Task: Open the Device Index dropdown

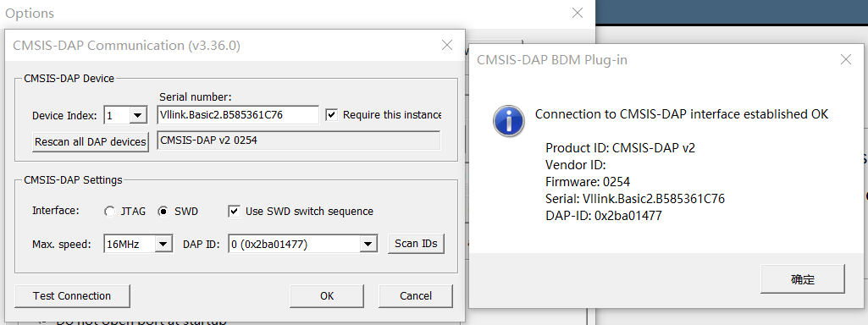Action: pos(137,116)
